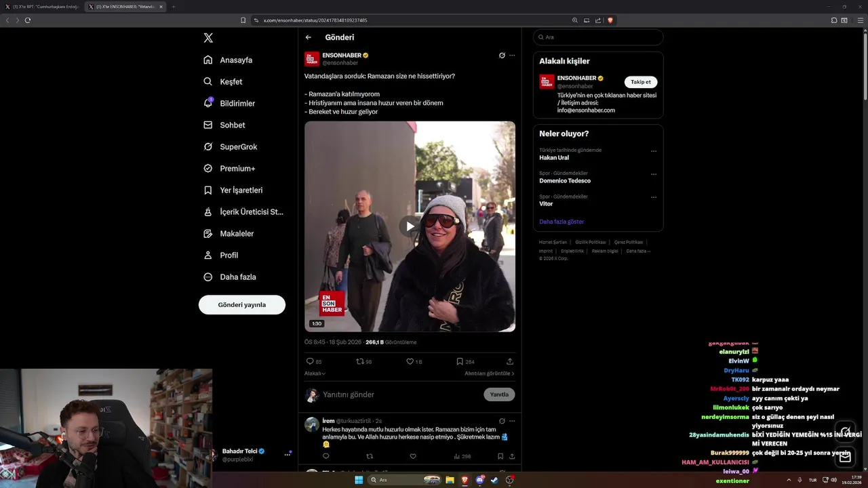
Task: Click the Windows taskbar Ara search
Action: [x=405, y=480]
